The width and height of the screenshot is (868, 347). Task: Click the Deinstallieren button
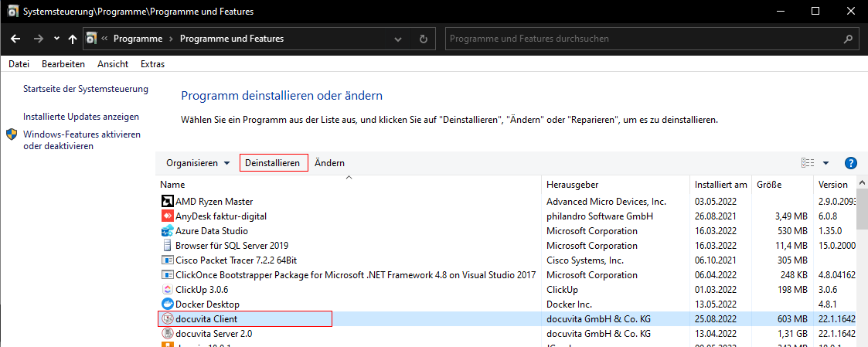pyautogui.click(x=272, y=163)
